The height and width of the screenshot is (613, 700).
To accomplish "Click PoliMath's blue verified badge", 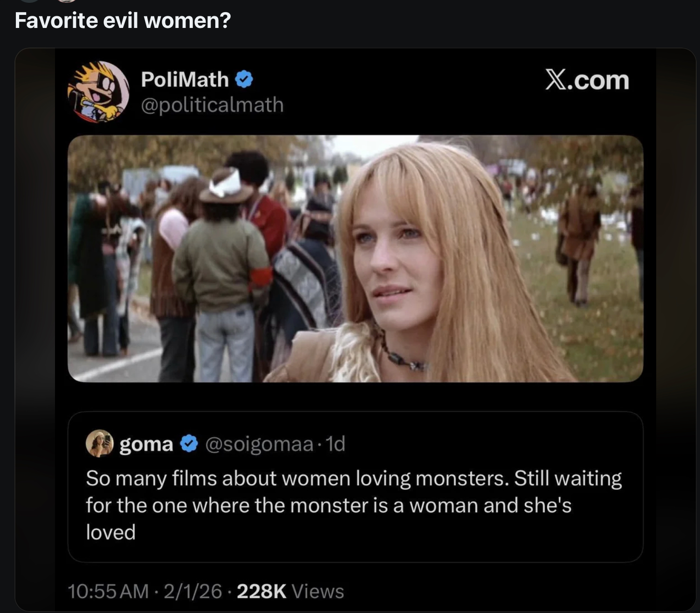I will tap(244, 80).
